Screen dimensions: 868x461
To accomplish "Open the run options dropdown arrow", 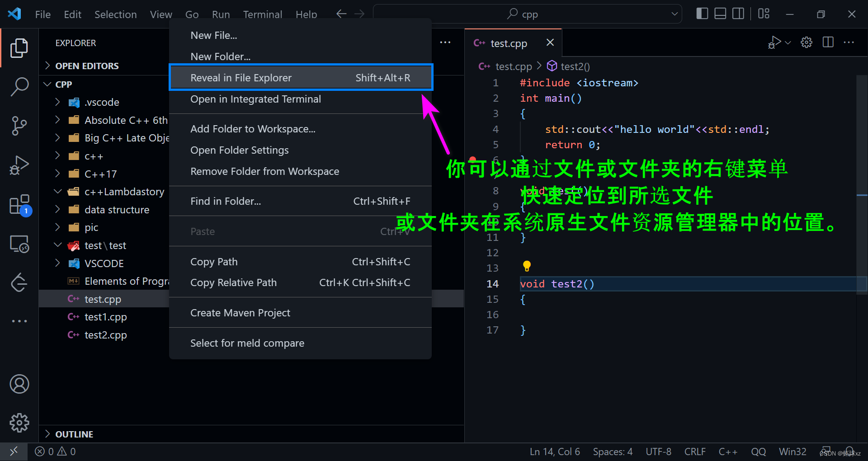I will coord(788,42).
